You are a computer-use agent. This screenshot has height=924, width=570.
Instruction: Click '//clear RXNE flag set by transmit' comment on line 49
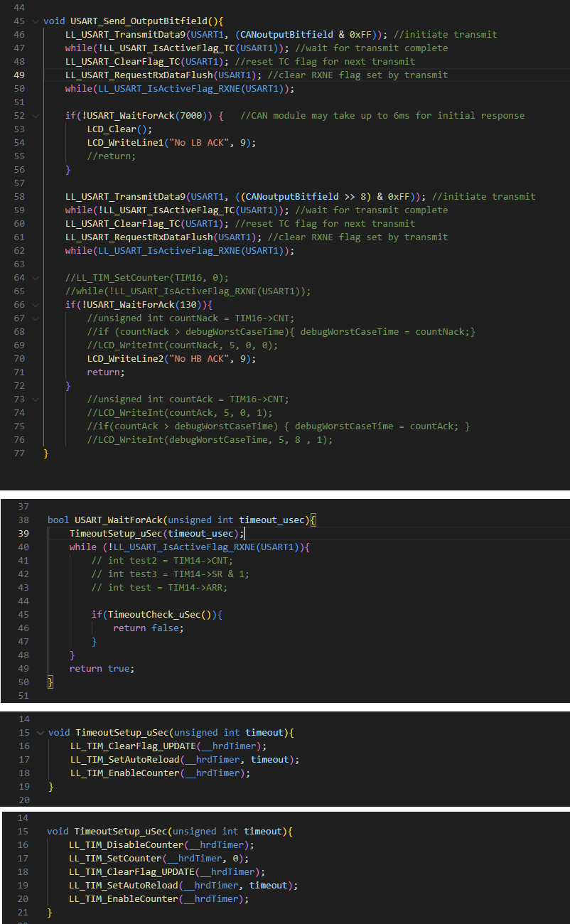pyautogui.click(x=358, y=75)
